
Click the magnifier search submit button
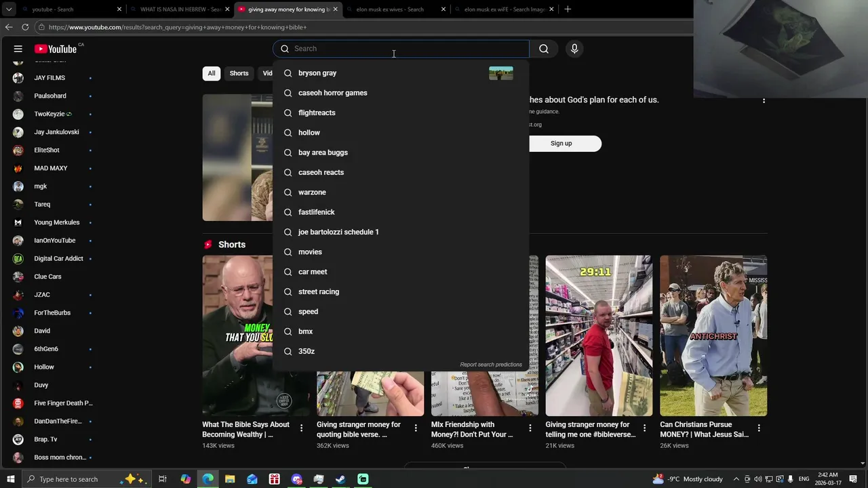[544, 49]
